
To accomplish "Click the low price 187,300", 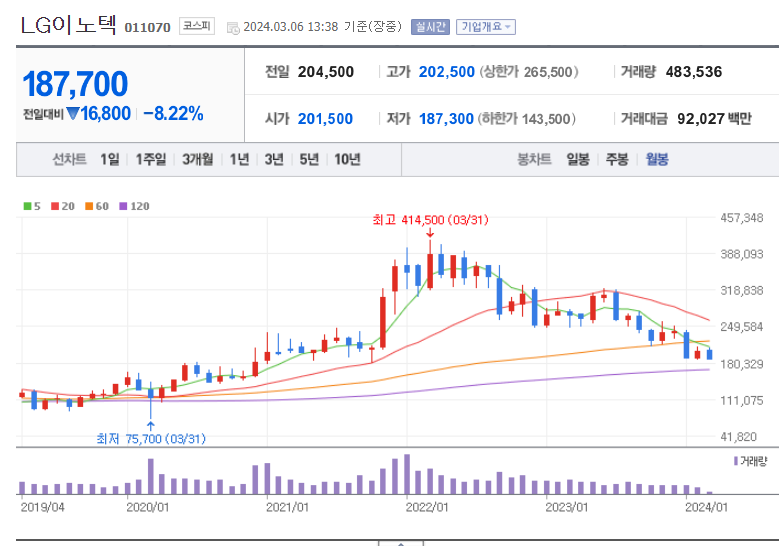I will click(x=446, y=119).
